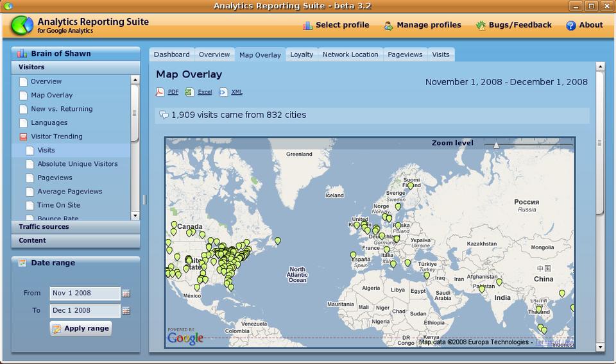The image size is (616, 364).
Task: Switch to the Network Location tab
Action: [x=350, y=54]
